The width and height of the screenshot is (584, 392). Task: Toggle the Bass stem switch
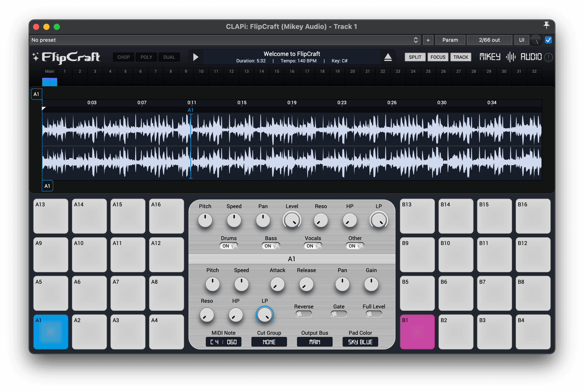(271, 246)
